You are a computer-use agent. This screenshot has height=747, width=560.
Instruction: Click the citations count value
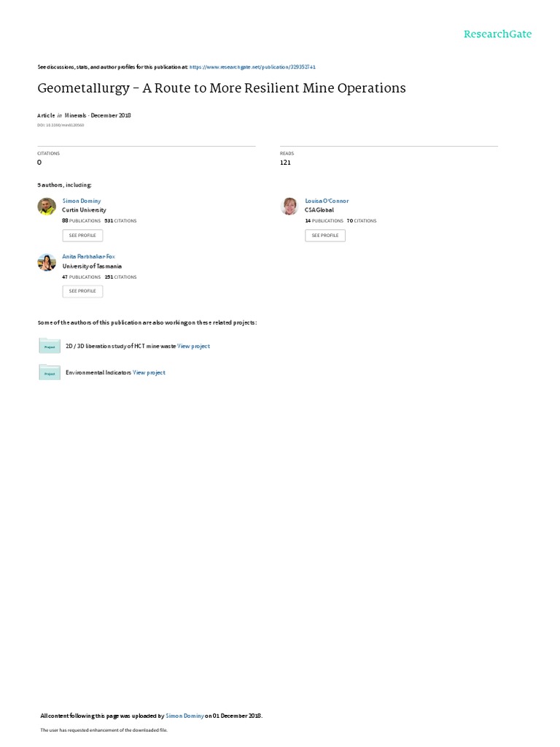39,163
